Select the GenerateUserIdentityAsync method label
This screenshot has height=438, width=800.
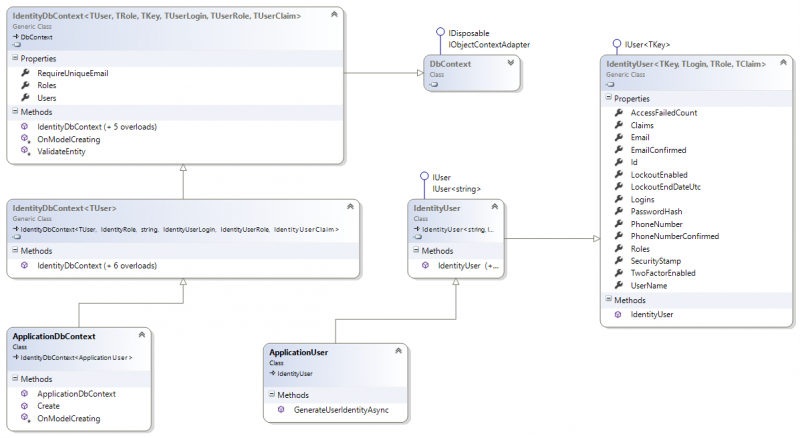(x=341, y=410)
